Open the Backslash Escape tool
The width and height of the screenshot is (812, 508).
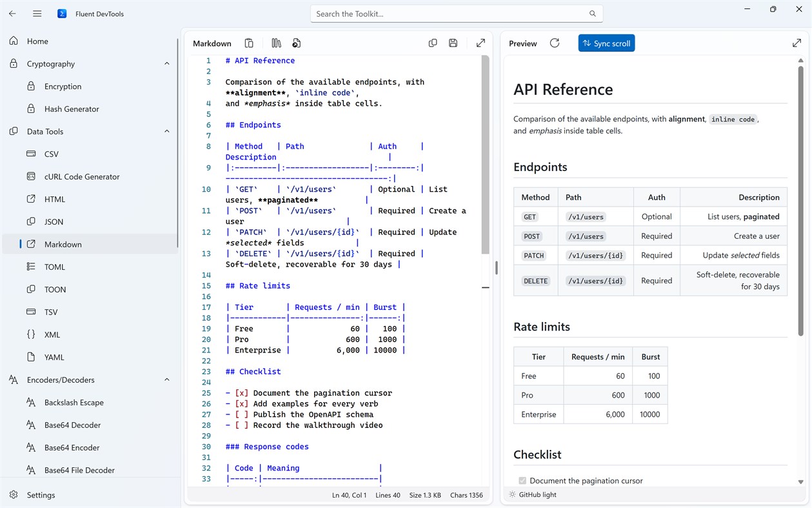(x=90, y=403)
